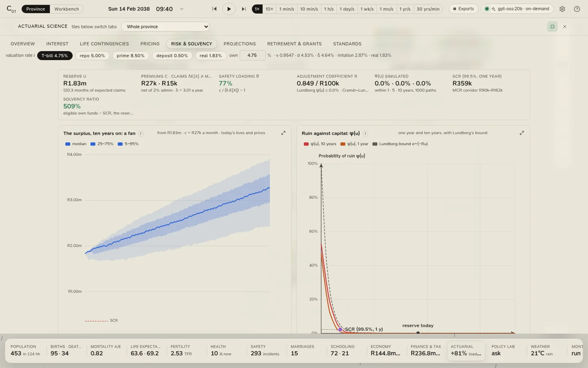Close the Actuarial Science panel

565,27
